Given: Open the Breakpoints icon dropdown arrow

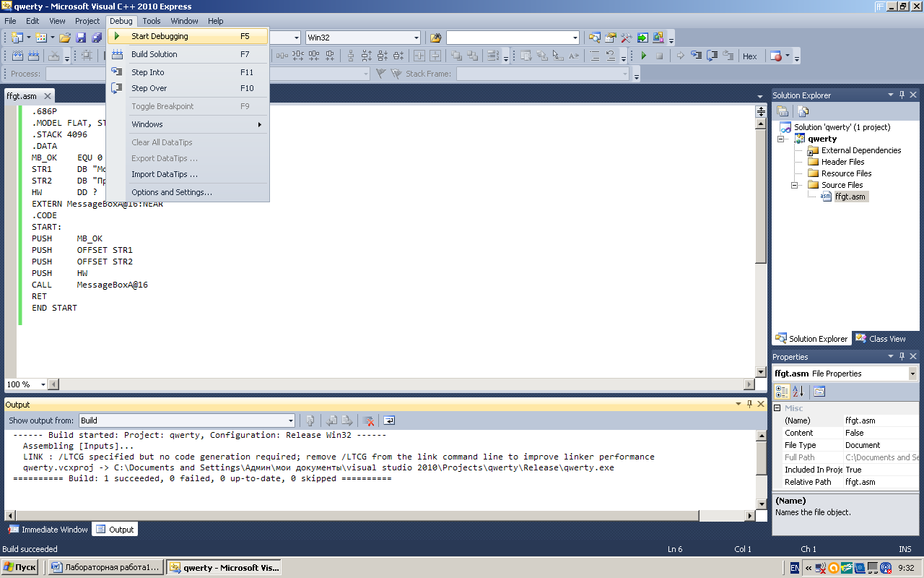Looking at the screenshot, I should pyautogui.click(x=788, y=56).
